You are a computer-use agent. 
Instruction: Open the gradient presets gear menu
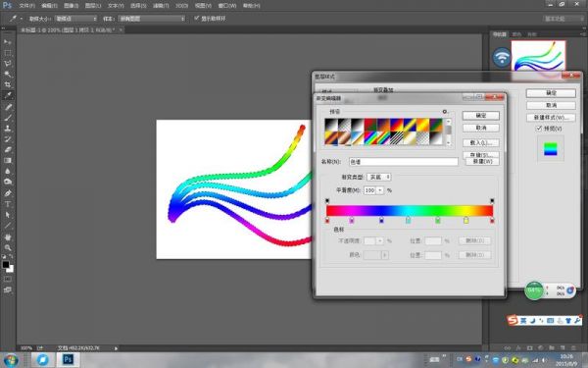(x=445, y=112)
